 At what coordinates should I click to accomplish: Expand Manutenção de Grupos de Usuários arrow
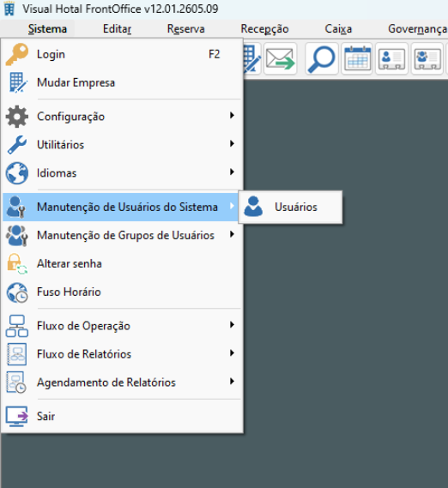point(232,234)
